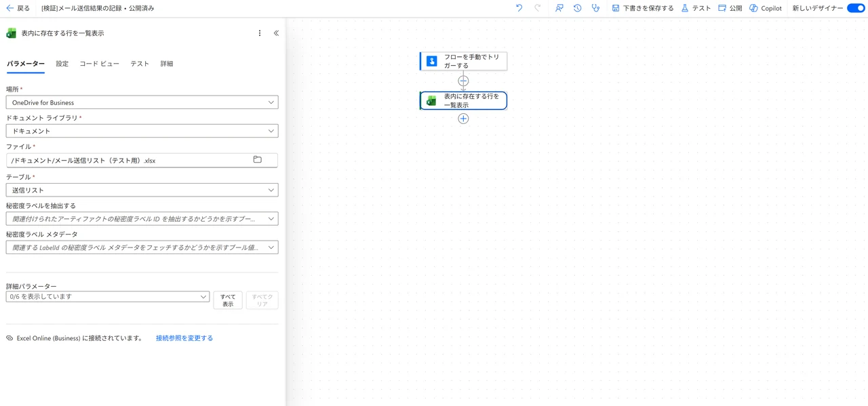Click the back arrow icon
This screenshot has width=868, height=406.
click(x=9, y=8)
